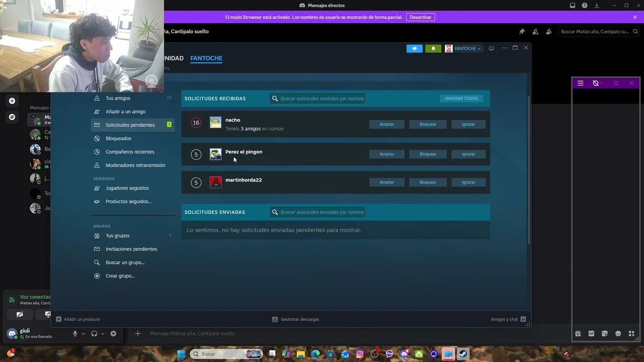644x362 pixels.
Task: Ignore nacho's friend request
Action: 468,124
